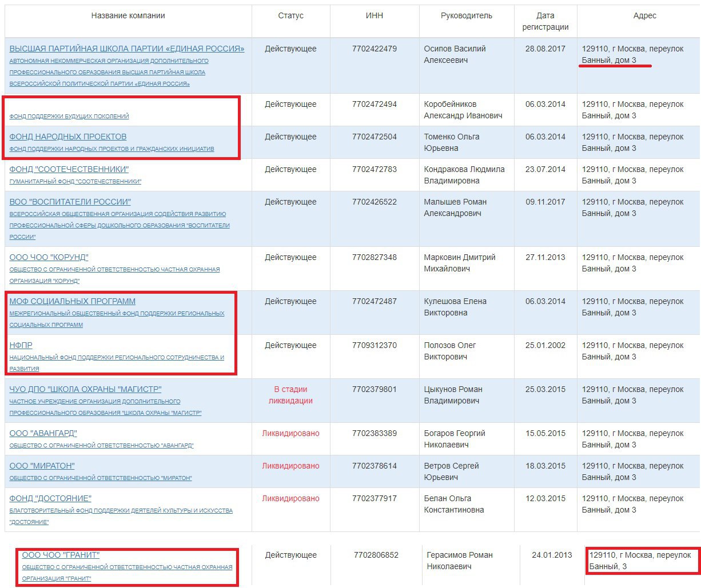701x588 pixels.
Task: Click director name Осипов Василий Алексеевич
Action: [455, 54]
